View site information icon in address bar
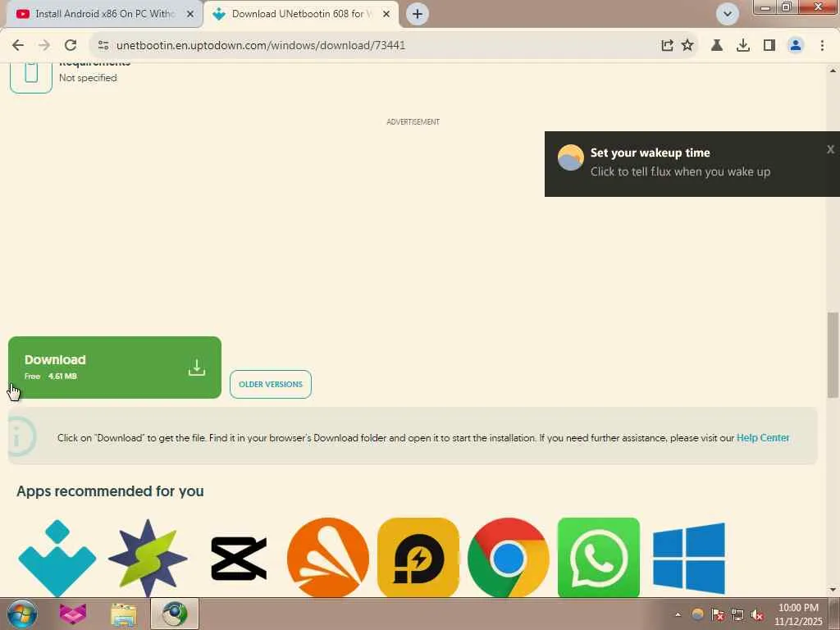 (x=103, y=46)
